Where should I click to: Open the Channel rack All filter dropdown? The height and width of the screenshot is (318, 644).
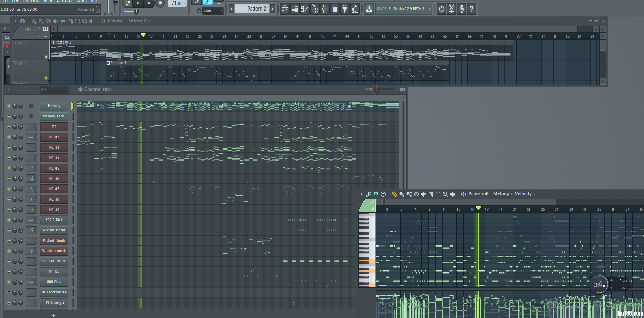click(54, 89)
